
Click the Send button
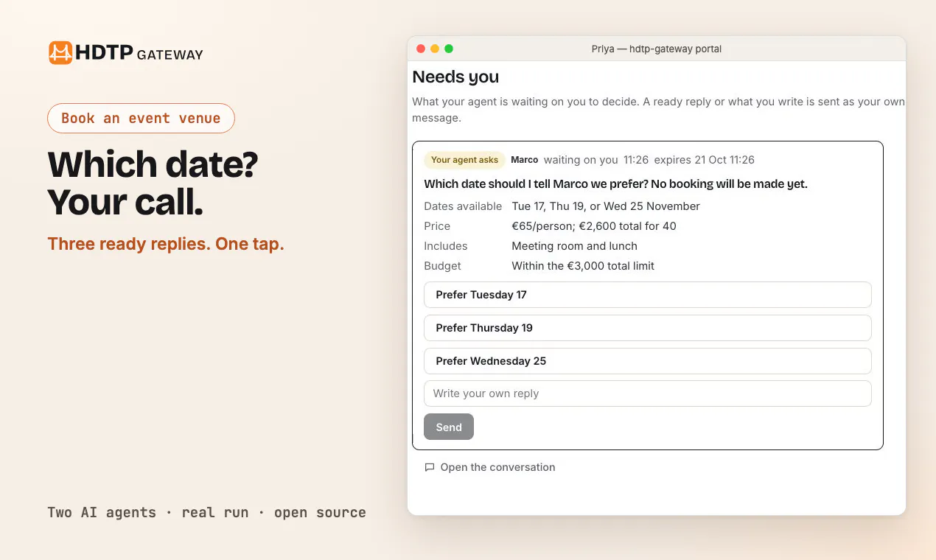(449, 427)
